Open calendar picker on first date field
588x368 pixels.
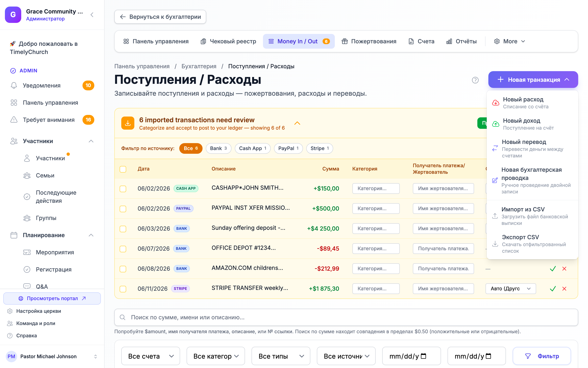tap(423, 356)
